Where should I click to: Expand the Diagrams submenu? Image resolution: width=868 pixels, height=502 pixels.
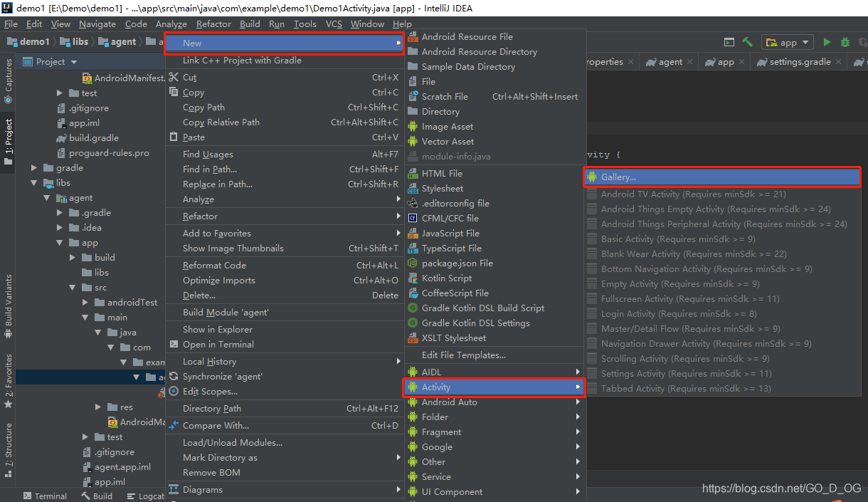point(285,489)
